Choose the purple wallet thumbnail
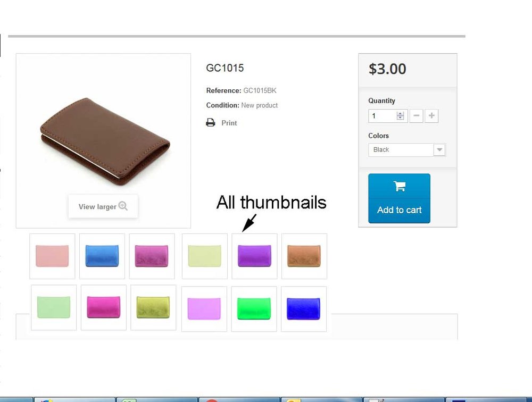The image size is (532, 402). (x=254, y=256)
